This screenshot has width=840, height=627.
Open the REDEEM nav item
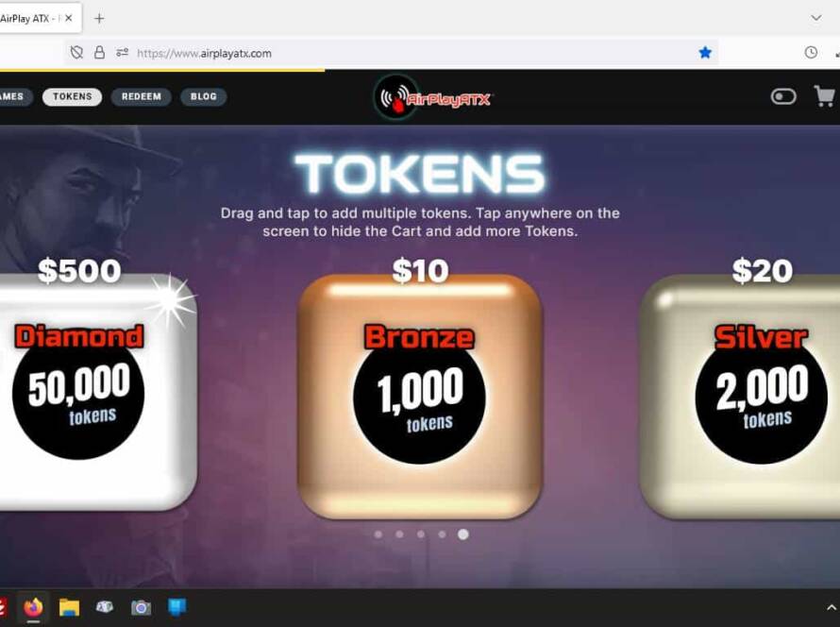[x=141, y=96]
